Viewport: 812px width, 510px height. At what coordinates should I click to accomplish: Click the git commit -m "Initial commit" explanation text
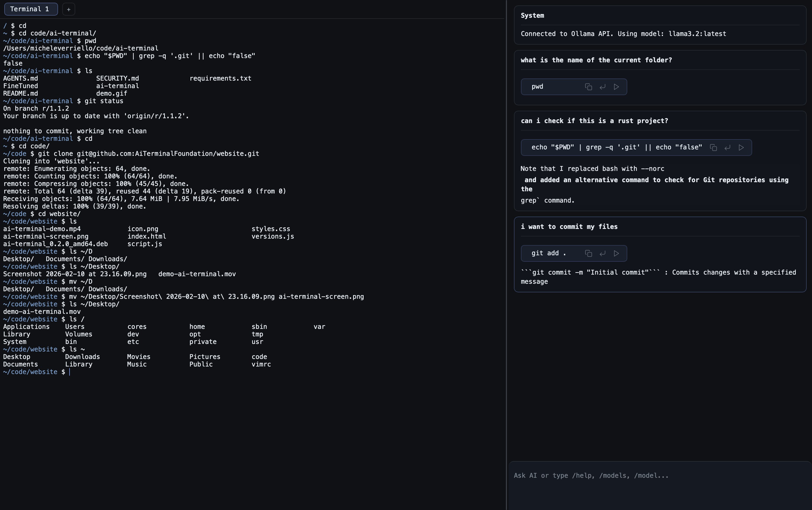click(658, 277)
